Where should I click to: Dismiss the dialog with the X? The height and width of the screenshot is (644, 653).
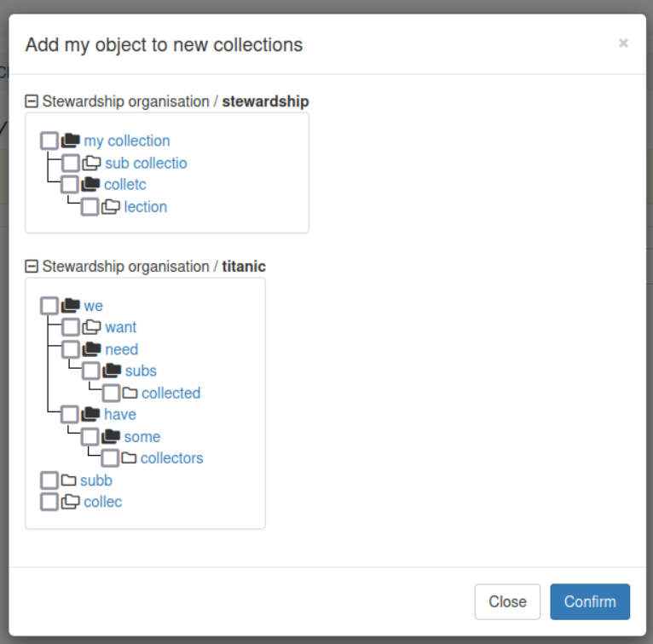pos(623,43)
